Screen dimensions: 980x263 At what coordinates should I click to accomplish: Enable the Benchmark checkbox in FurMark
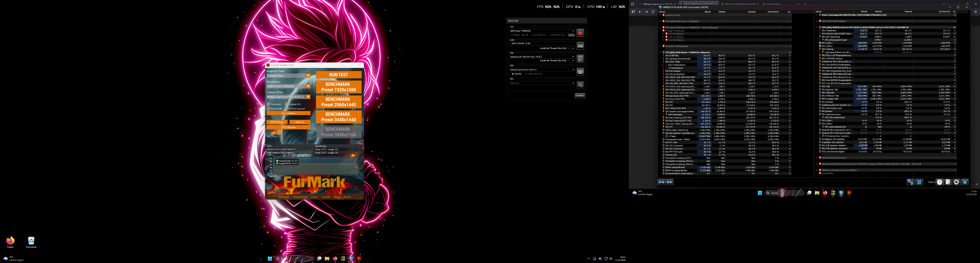[x=268, y=109]
